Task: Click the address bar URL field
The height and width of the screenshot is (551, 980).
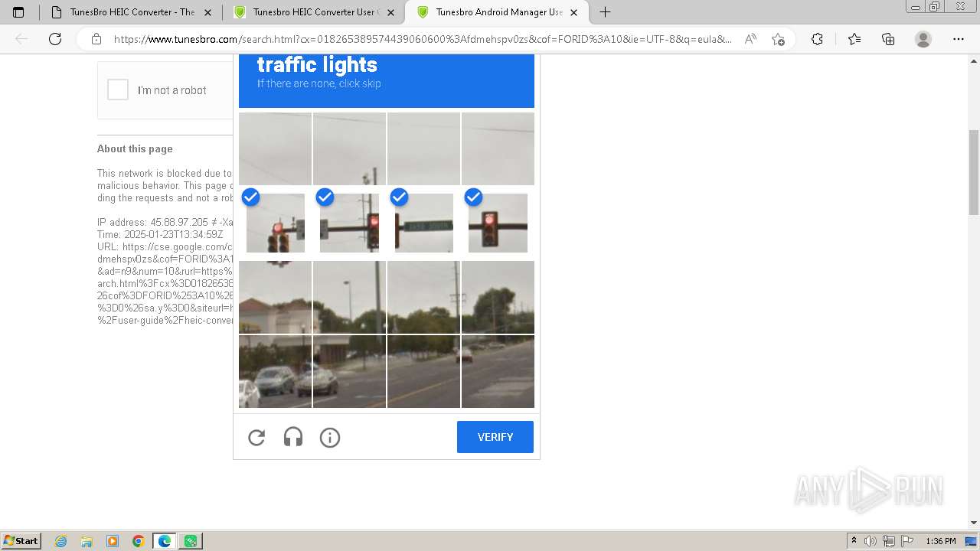Action: tap(423, 39)
